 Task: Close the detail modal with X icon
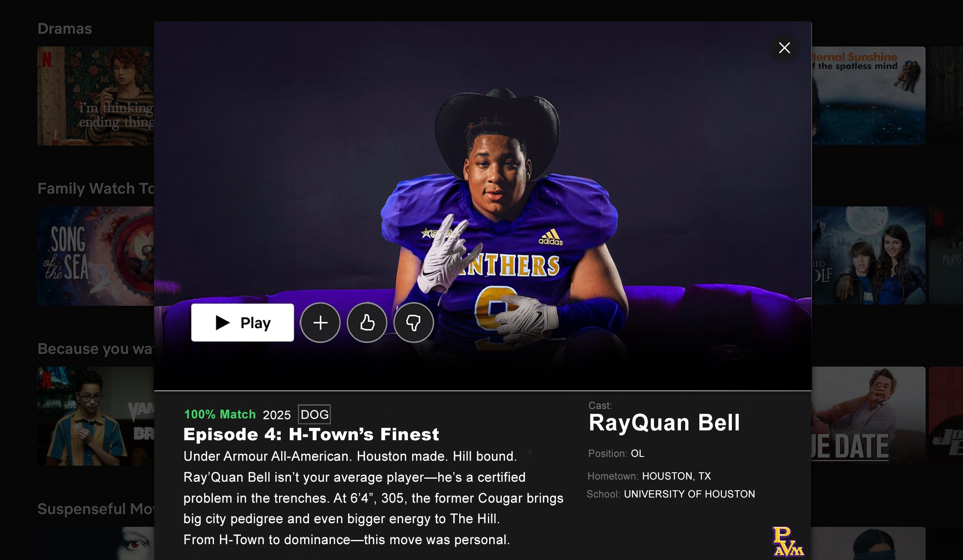[784, 48]
